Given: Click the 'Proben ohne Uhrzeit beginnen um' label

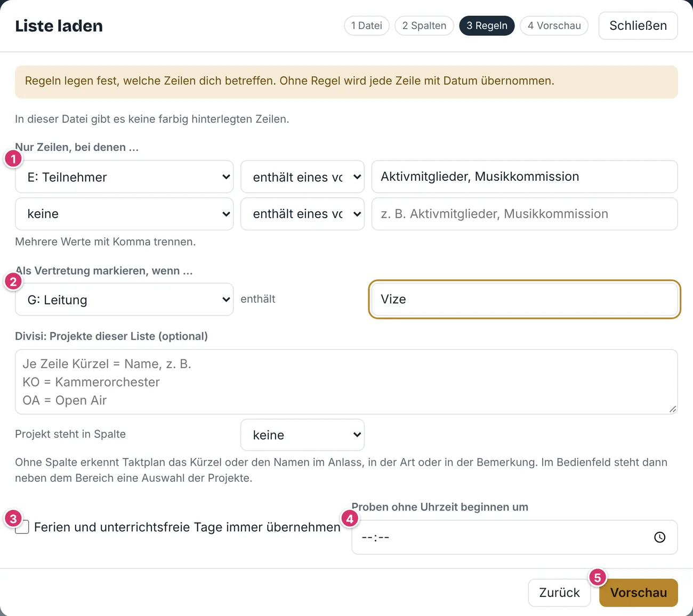Looking at the screenshot, I should click(x=440, y=507).
